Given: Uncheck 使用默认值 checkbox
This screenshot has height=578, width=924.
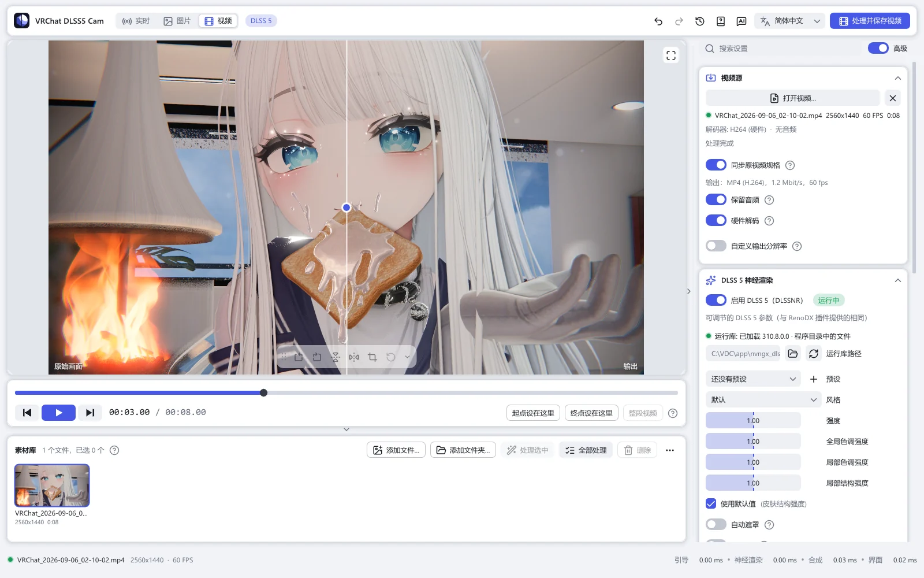Looking at the screenshot, I should (711, 503).
